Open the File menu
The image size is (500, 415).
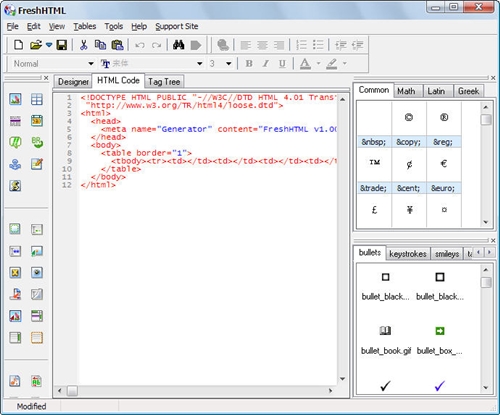click(x=12, y=26)
